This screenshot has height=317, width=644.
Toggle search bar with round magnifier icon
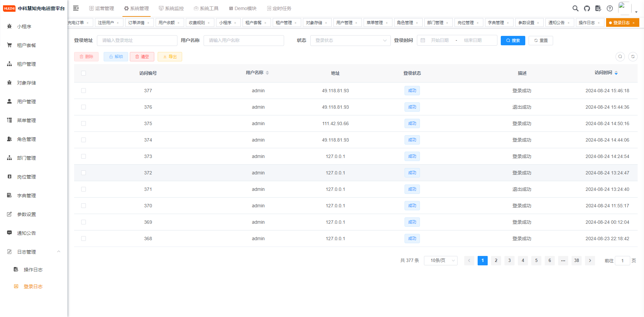pos(620,57)
